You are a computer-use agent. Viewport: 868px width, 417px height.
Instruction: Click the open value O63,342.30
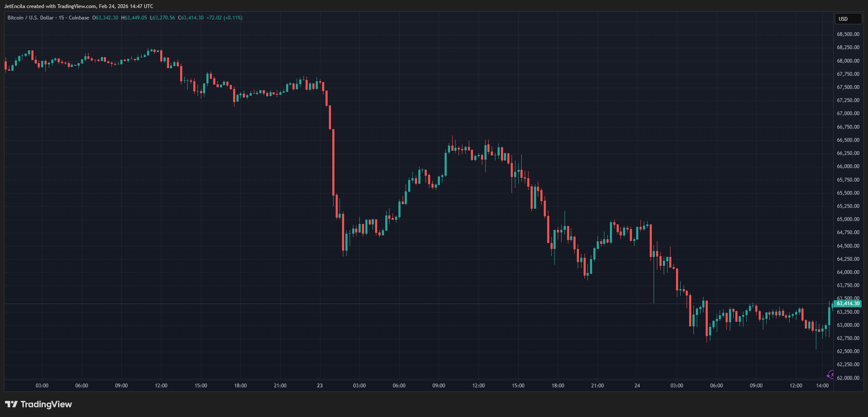pos(105,18)
